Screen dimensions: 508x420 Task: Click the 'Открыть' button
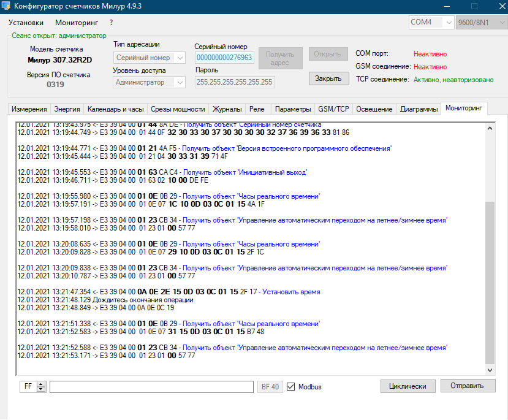tap(328, 54)
